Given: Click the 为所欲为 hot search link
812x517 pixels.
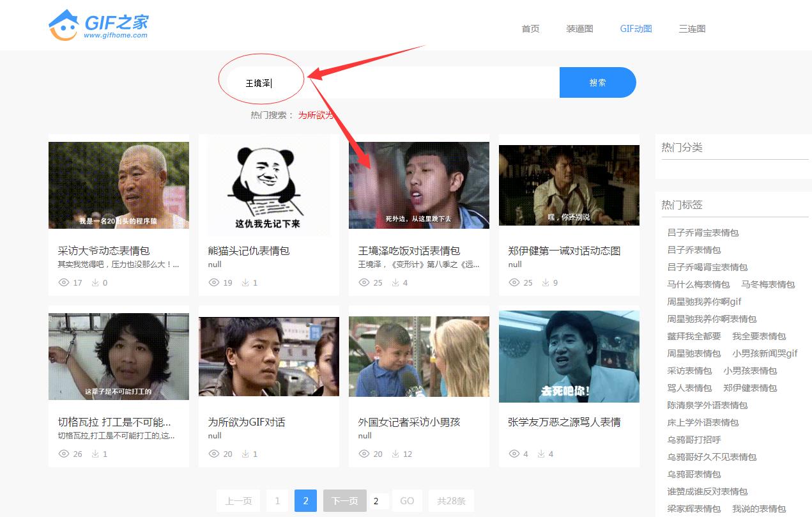Looking at the screenshot, I should point(316,115).
